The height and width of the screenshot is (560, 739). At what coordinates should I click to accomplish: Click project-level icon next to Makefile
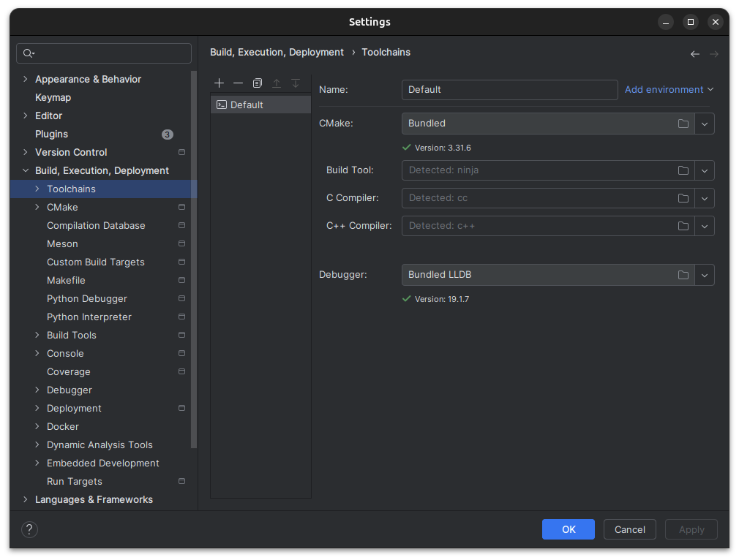[x=181, y=280]
